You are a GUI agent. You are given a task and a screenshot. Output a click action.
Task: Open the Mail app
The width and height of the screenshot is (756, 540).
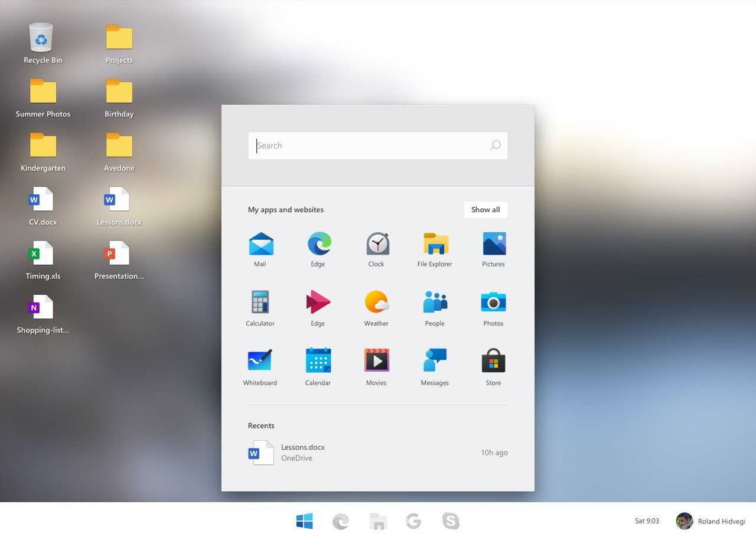click(260, 249)
